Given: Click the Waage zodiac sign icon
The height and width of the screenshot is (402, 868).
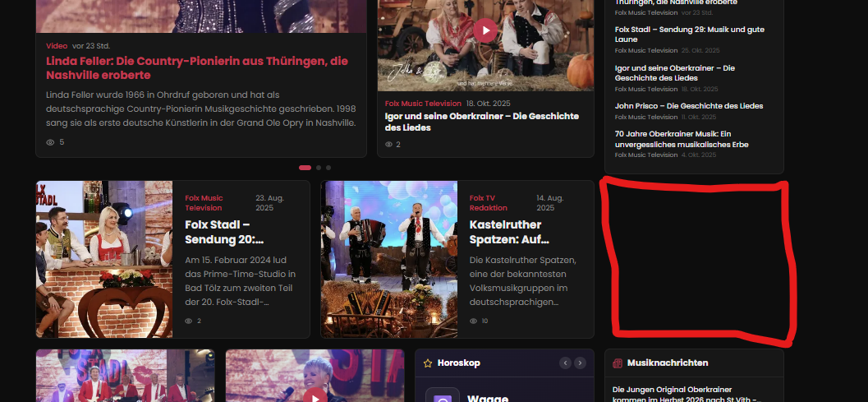Looking at the screenshot, I should (443, 395).
